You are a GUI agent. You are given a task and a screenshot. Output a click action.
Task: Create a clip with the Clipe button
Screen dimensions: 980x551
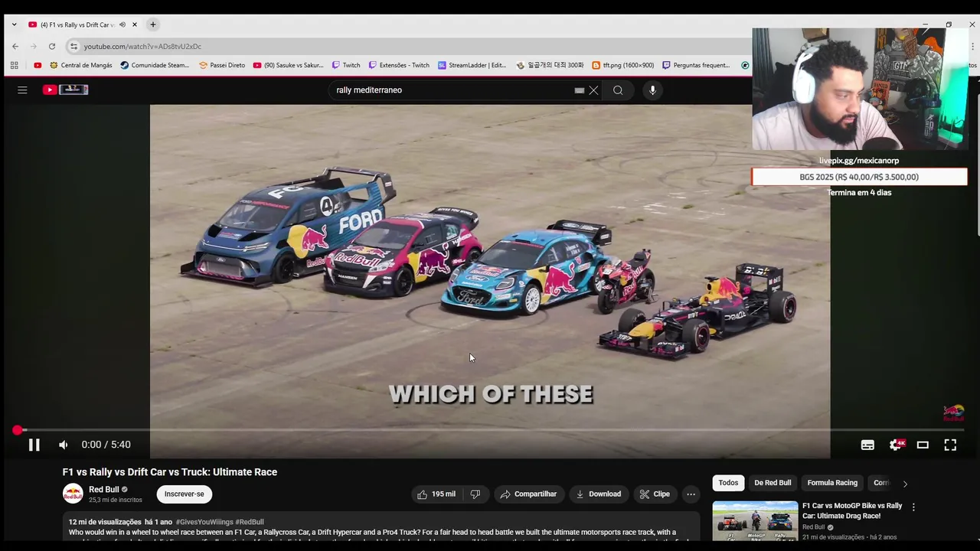[655, 494]
